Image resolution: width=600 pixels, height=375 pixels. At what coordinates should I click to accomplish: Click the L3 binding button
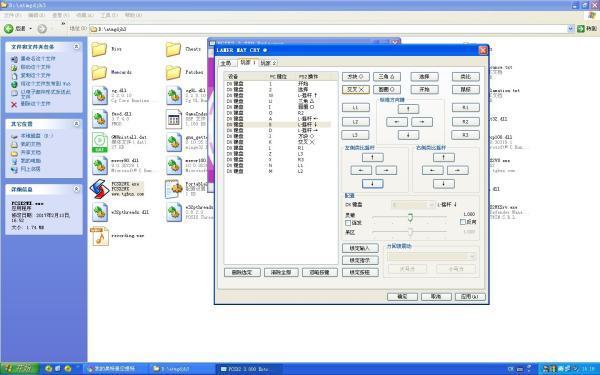click(355, 135)
